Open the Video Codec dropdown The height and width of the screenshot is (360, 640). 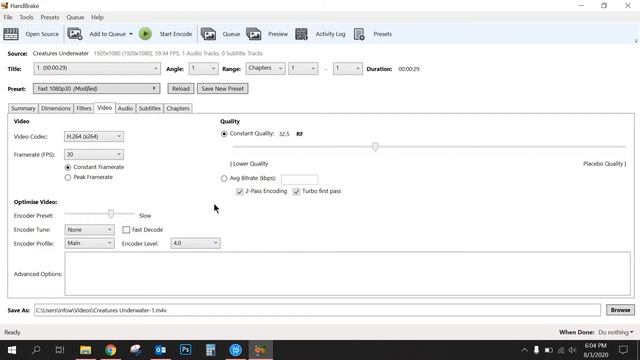(94, 136)
